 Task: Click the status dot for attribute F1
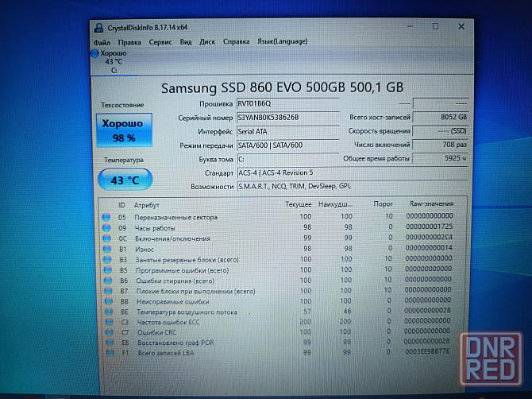(110, 353)
